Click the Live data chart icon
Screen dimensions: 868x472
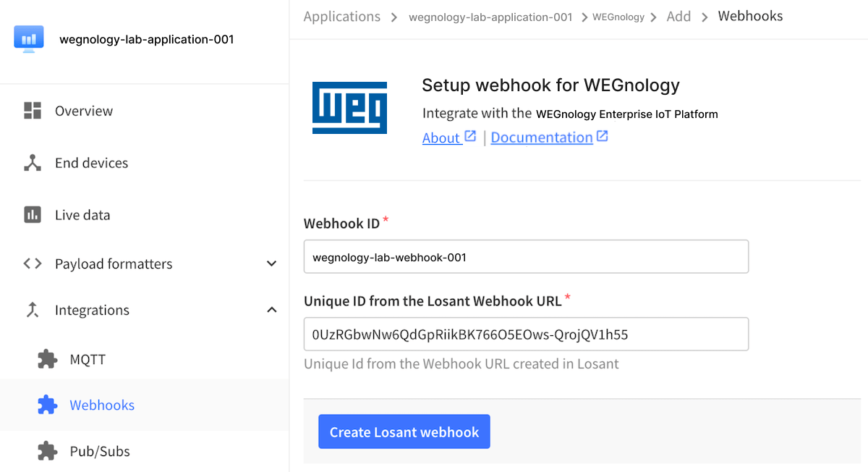tap(33, 215)
